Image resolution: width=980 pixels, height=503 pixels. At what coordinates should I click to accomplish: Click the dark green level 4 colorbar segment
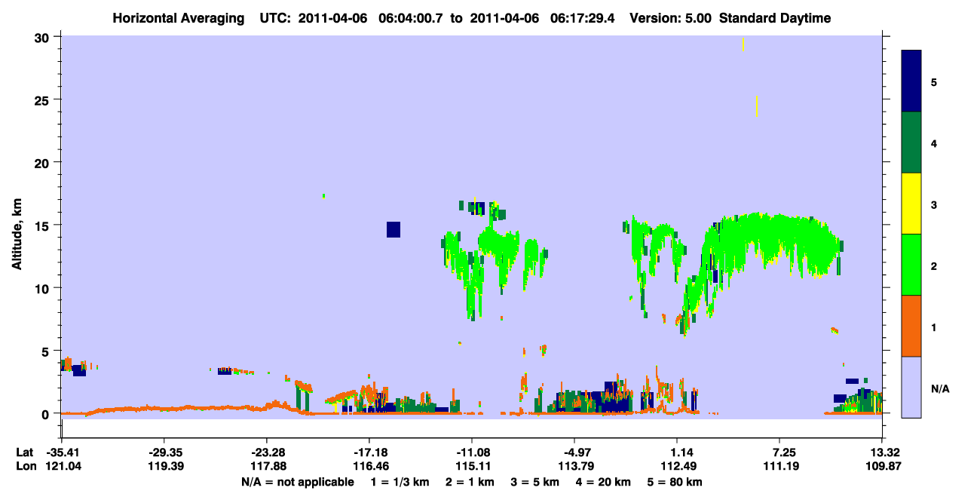click(x=911, y=143)
